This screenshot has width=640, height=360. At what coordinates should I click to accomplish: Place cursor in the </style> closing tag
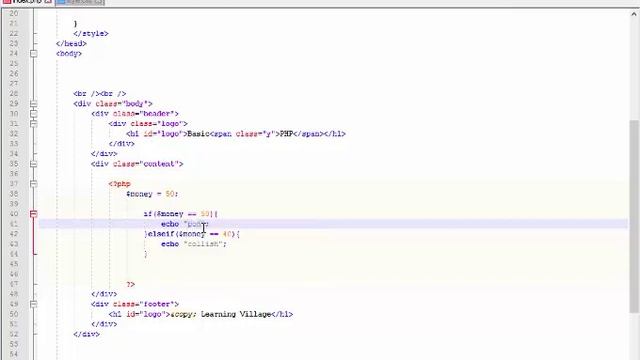[x=91, y=33]
